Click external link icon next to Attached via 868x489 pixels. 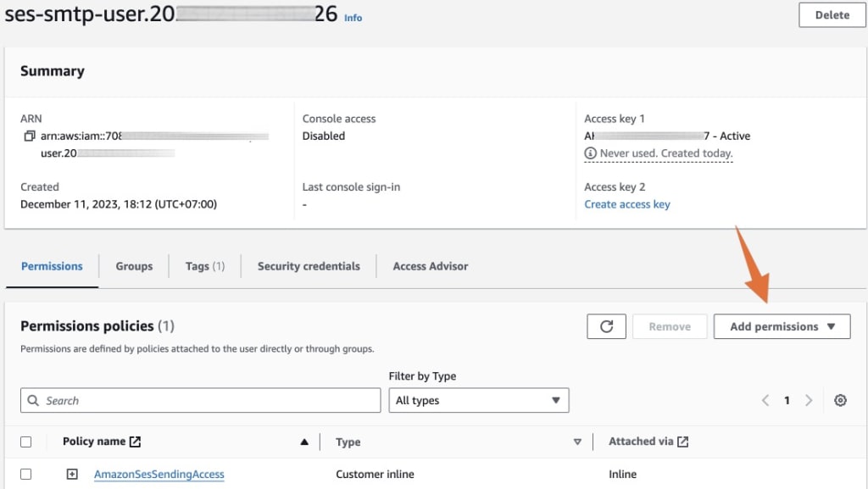click(683, 442)
